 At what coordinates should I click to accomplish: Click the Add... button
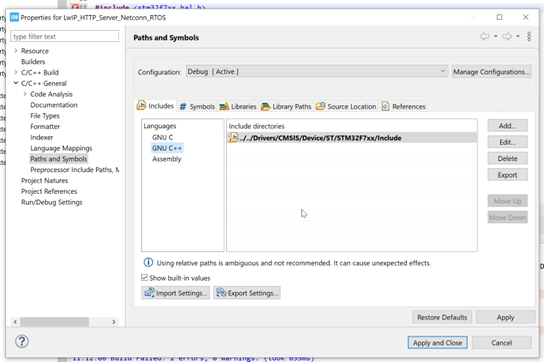[x=507, y=126]
